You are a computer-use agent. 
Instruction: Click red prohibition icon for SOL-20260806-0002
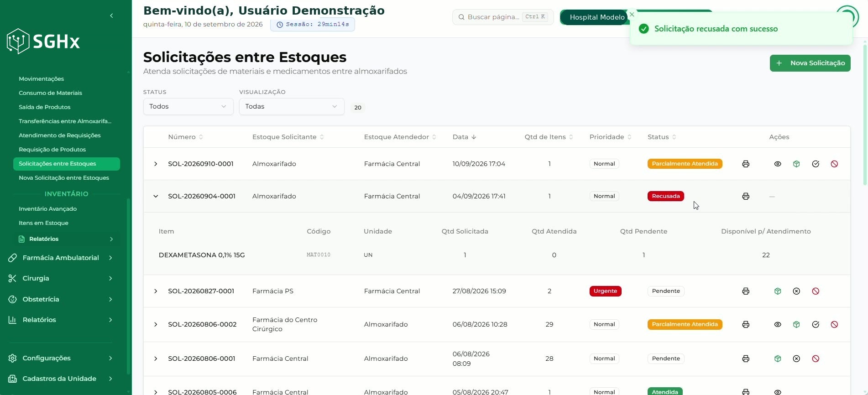[x=834, y=324]
